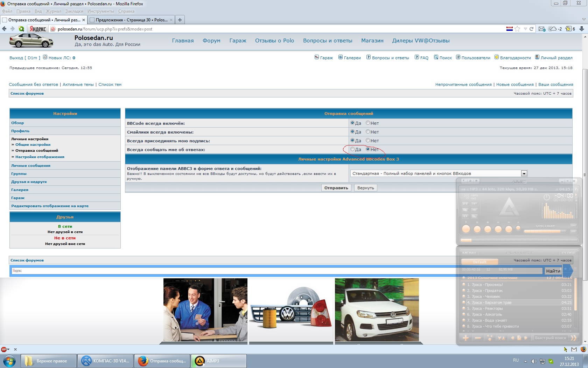Open KOMPAS-3D V14 from the taskbar

pyautogui.click(x=105, y=361)
